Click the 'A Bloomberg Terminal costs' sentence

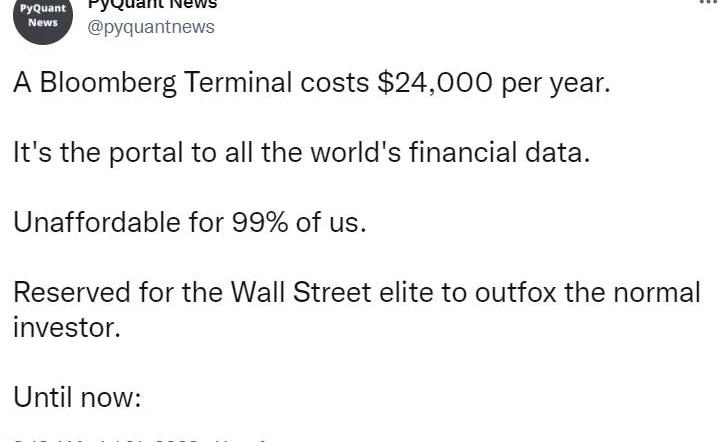click(x=312, y=83)
